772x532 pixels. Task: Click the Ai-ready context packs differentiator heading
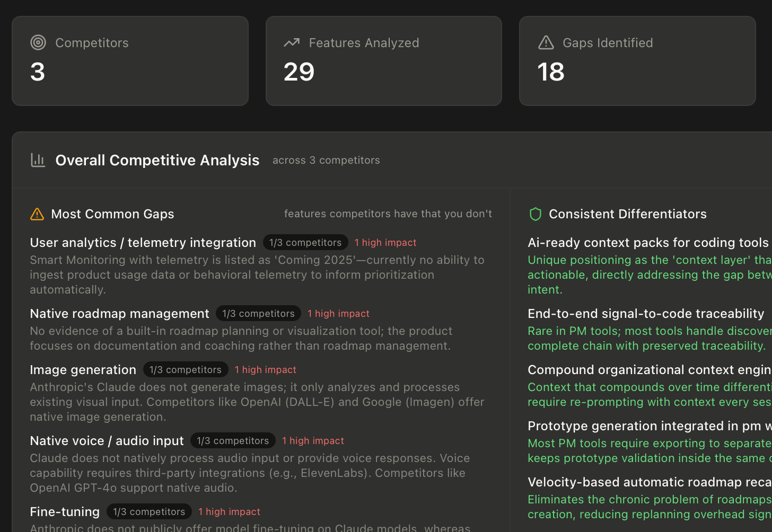(642, 242)
